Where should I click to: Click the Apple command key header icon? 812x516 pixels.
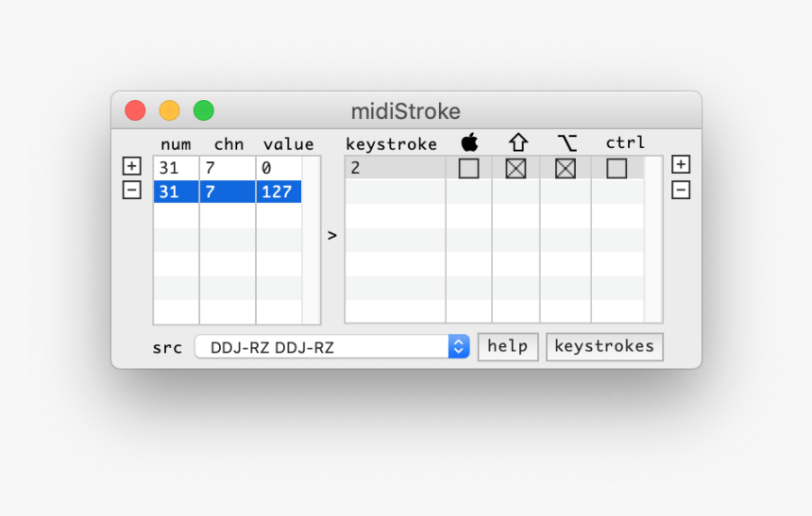(469, 141)
